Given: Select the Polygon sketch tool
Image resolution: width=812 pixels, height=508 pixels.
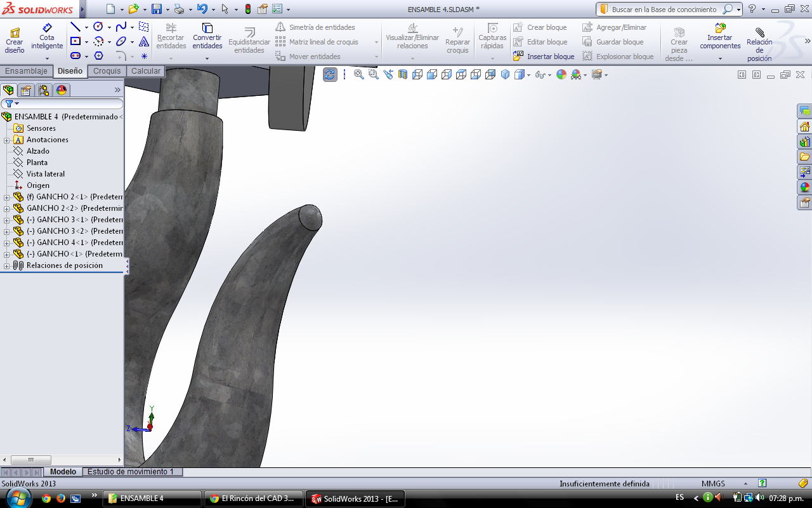Looking at the screenshot, I should (x=98, y=57).
